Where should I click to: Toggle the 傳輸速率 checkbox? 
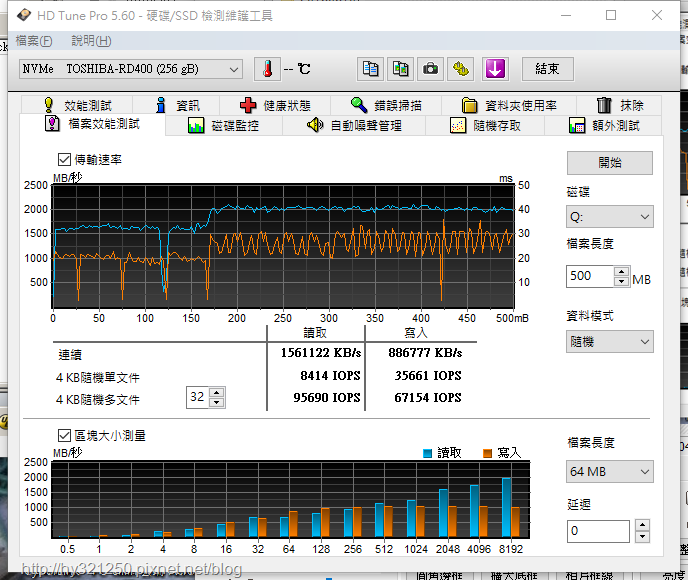64,159
